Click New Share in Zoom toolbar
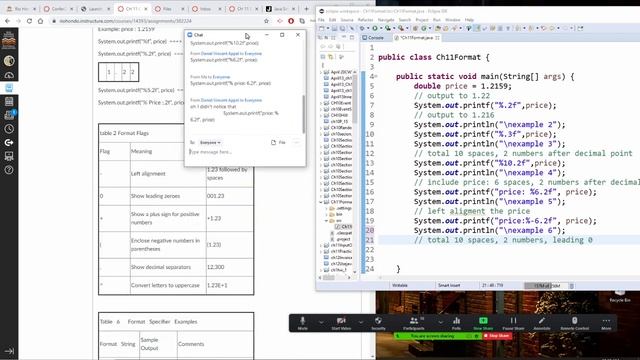 coord(483,322)
